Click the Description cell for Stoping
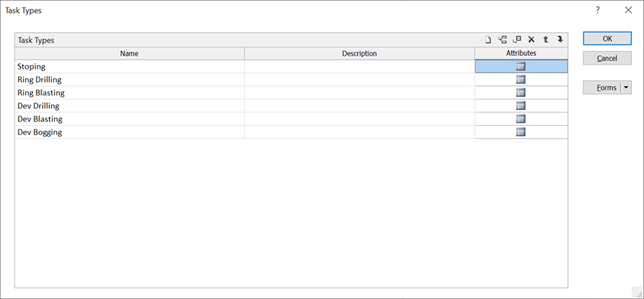Screen dimensions: 644x299 click(360, 66)
